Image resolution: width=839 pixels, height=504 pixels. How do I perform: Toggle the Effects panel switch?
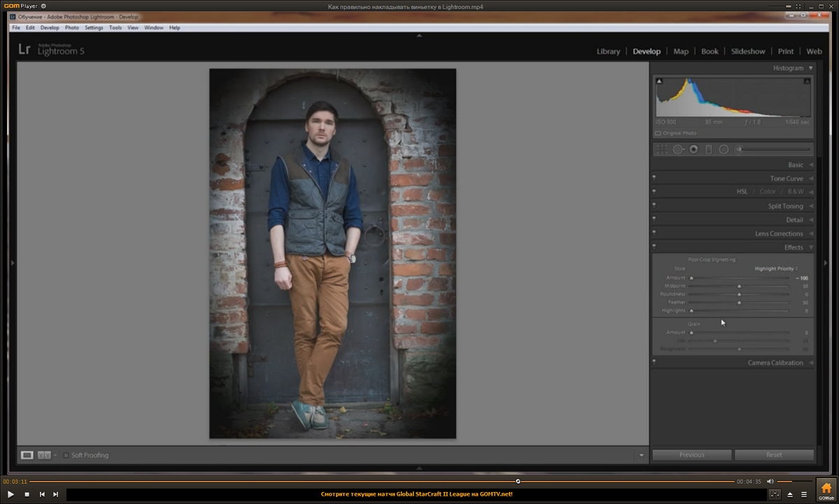click(654, 245)
